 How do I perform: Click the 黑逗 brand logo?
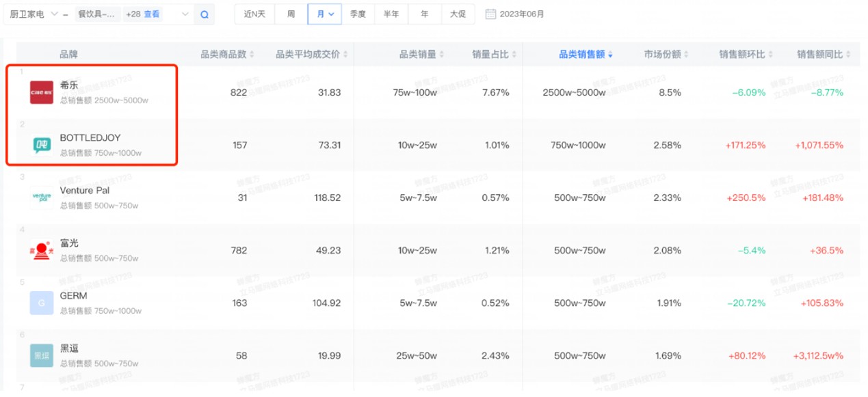click(x=42, y=356)
